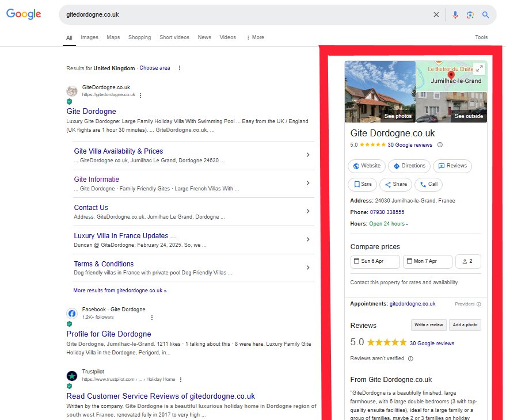Open See photos thumbnail

pyautogui.click(x=380, y=91)
